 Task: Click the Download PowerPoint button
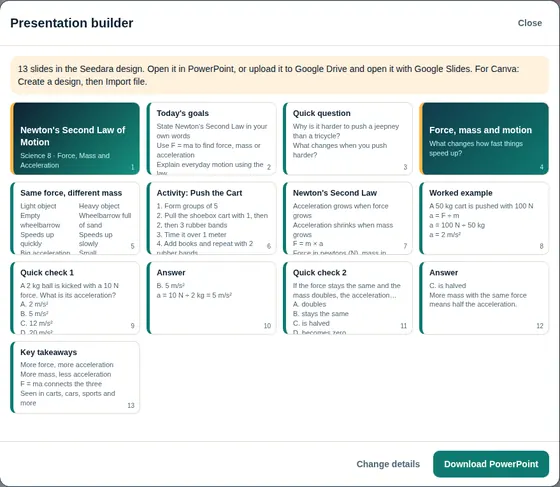pyautogui.click(x=491, y=464)
